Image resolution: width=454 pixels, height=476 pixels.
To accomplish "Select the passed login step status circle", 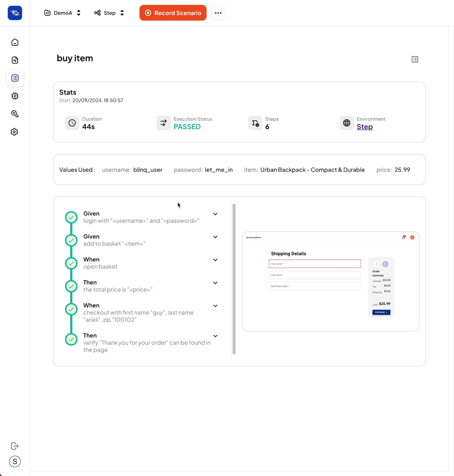I will (71, 217).
